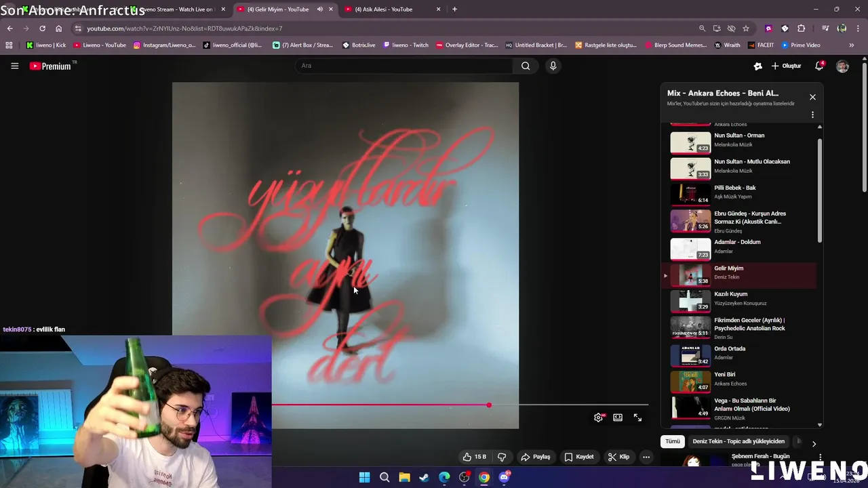Open more actions menu beside Klip

[646, 457]
